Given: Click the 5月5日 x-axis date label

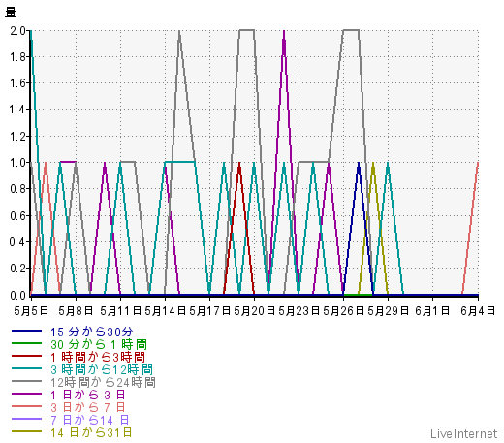Looking at the screenshot, I should (x=31, y=311).
